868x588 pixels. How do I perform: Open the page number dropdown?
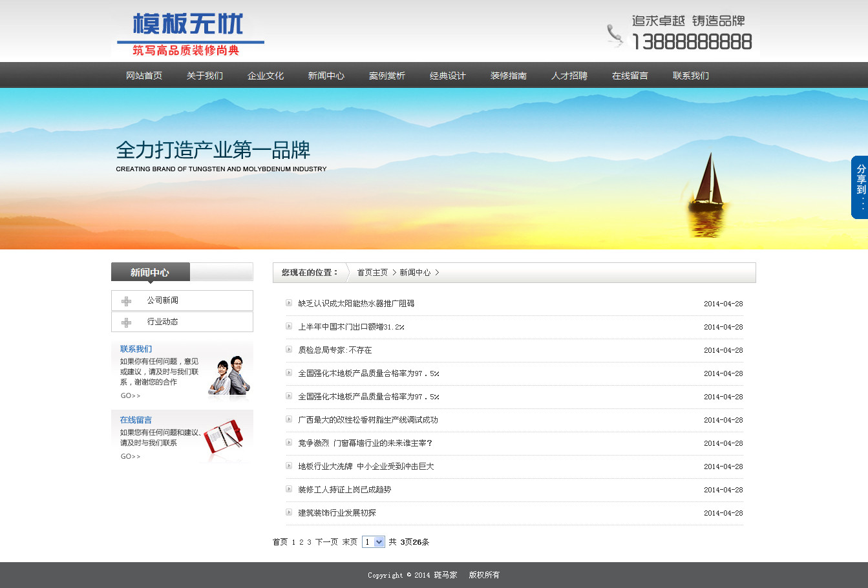pos(374,542)
